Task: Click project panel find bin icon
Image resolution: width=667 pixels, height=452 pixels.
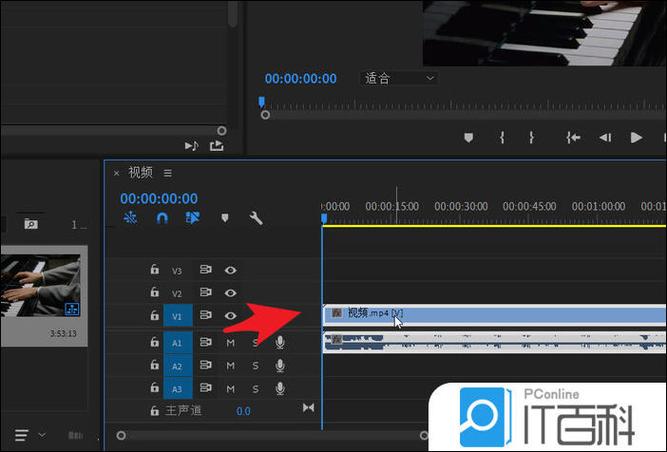Action: click(31, 223)
